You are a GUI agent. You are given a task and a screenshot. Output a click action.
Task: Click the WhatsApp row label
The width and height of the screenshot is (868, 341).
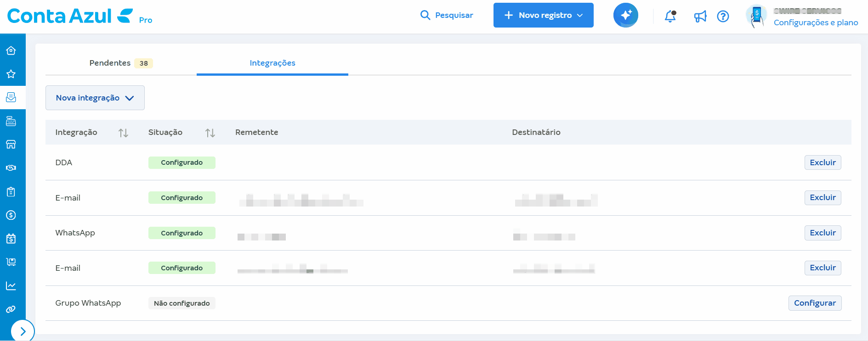click(x=75, y=233)
